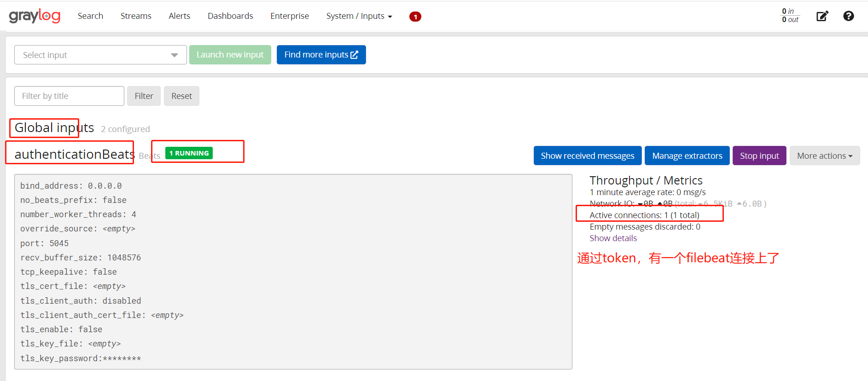Select the authenticationBeats input title
The image size is (868, 381).
(75, 154)
